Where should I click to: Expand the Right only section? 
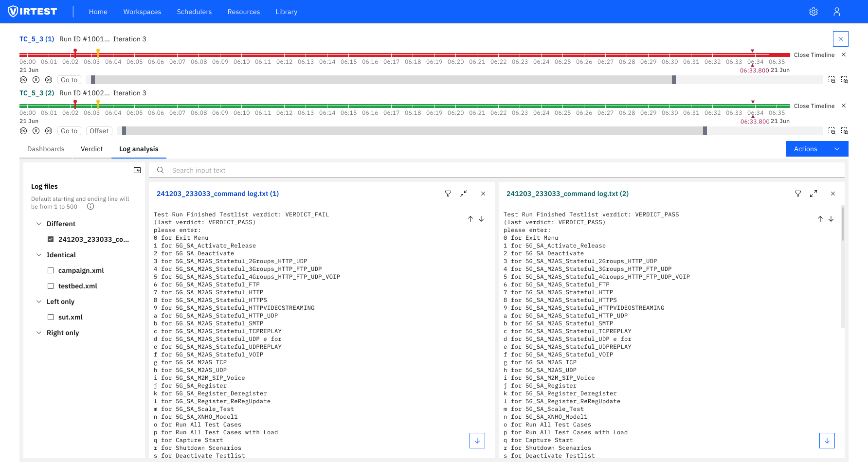(x=39, y=333)
